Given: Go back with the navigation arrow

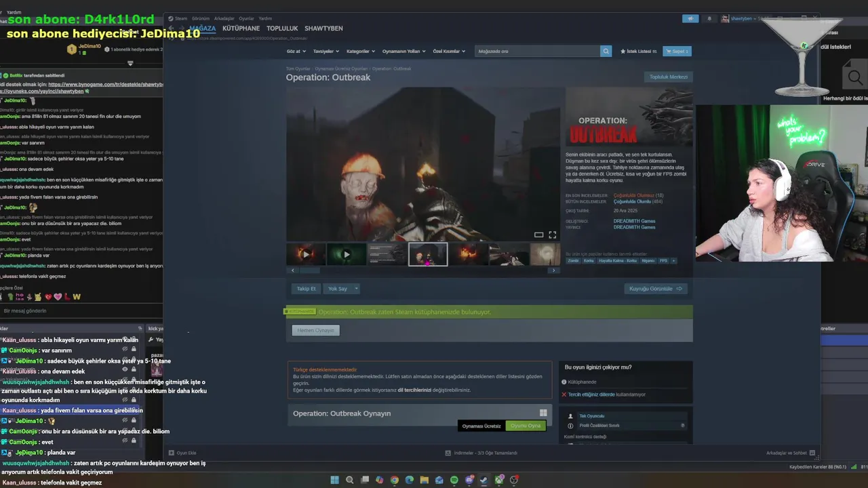Looking at the screenshot, I should tap(172, 28).
